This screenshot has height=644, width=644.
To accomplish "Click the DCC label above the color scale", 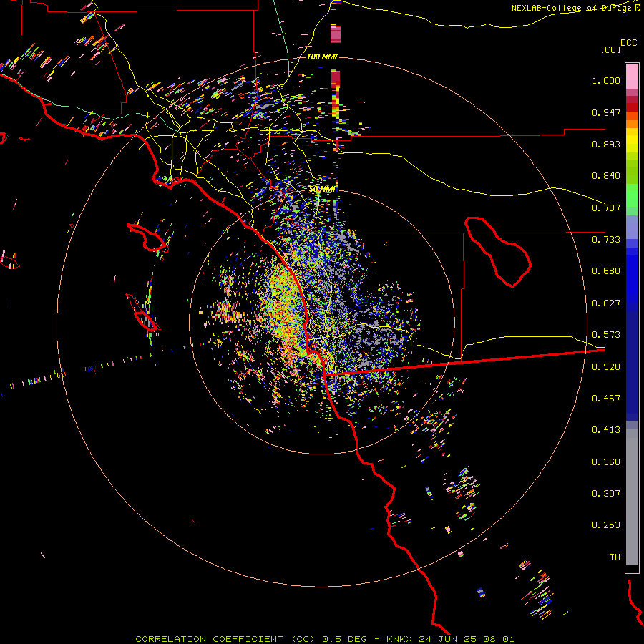I will [x=629, y=43].
